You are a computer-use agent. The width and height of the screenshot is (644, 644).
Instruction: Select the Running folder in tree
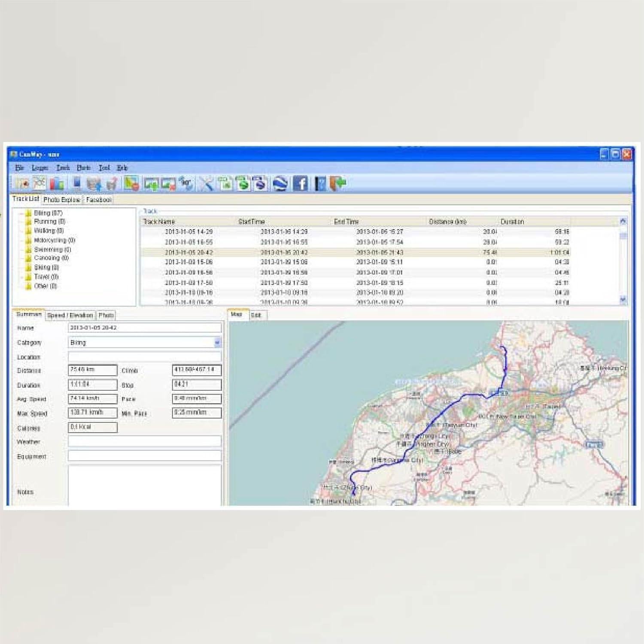point(49,222)
